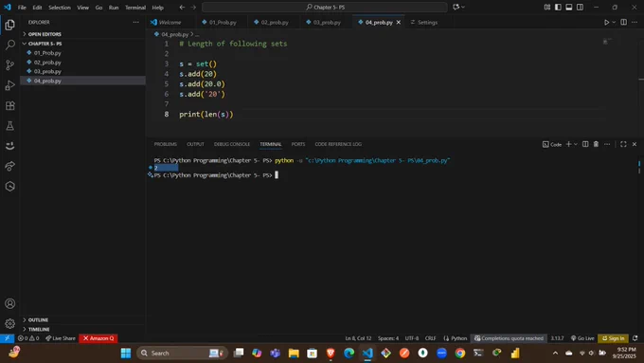Run Python file with play button
This screenshot has height=363, width=644.
click(x=606, y=22)
